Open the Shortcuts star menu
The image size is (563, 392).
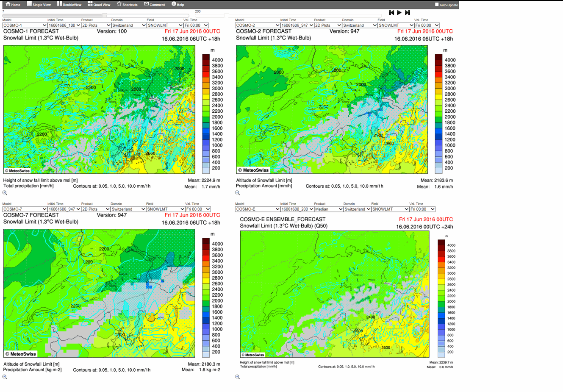coord(127,4)
